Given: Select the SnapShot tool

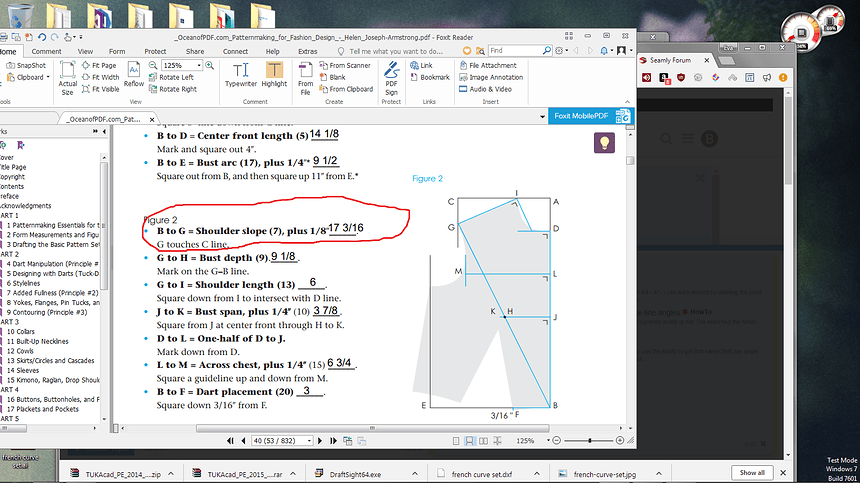Looking at the screenshot, I should click(x=26, y=65).
